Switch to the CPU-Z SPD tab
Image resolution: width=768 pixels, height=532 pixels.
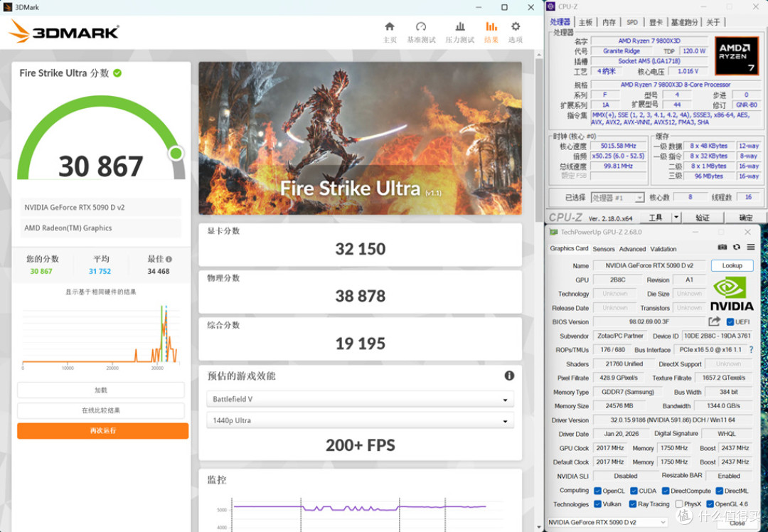(632, 22)
